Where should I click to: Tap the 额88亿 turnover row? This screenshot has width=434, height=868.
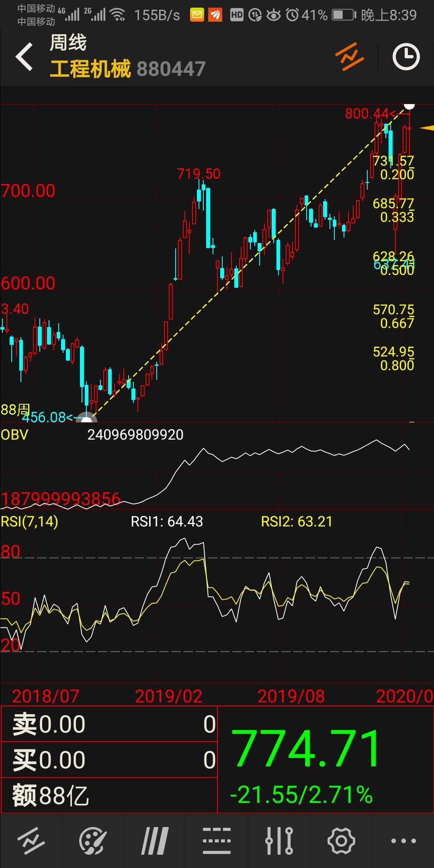[x=109, y=795]
